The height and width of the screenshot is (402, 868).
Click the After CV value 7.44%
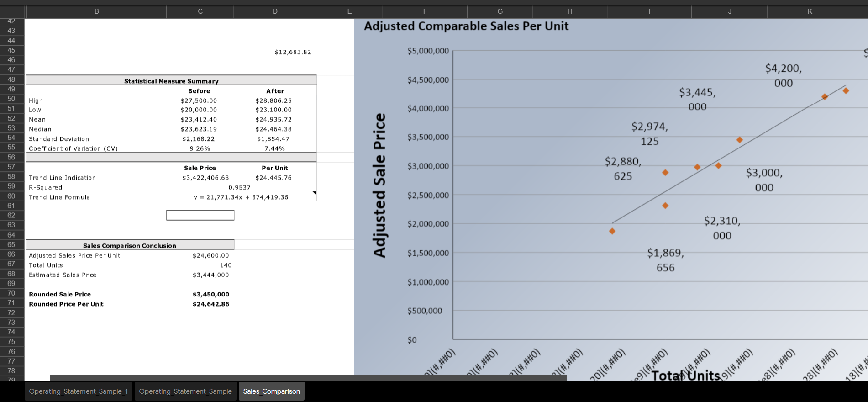point(275,149)
